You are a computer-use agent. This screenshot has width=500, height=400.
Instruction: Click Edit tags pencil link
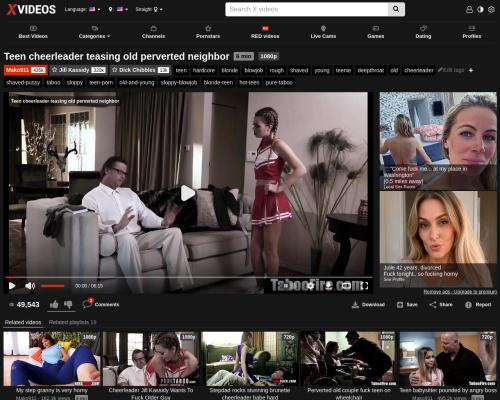pyautogui.click(x=451, y=70)
